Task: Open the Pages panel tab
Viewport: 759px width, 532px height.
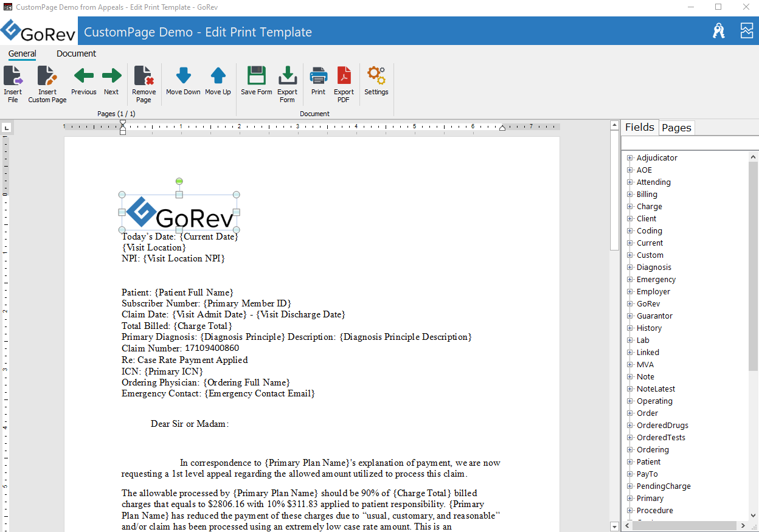Action: coord(676,128)
